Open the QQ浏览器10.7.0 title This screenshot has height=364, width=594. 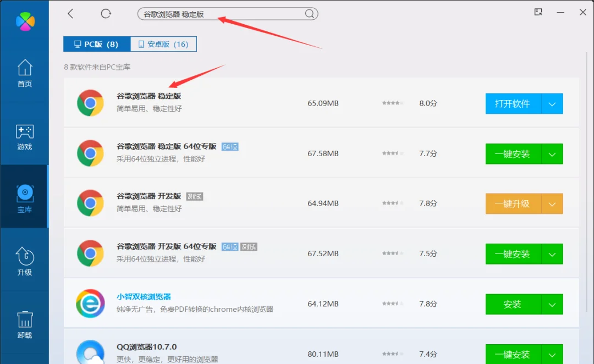(147, 347)
